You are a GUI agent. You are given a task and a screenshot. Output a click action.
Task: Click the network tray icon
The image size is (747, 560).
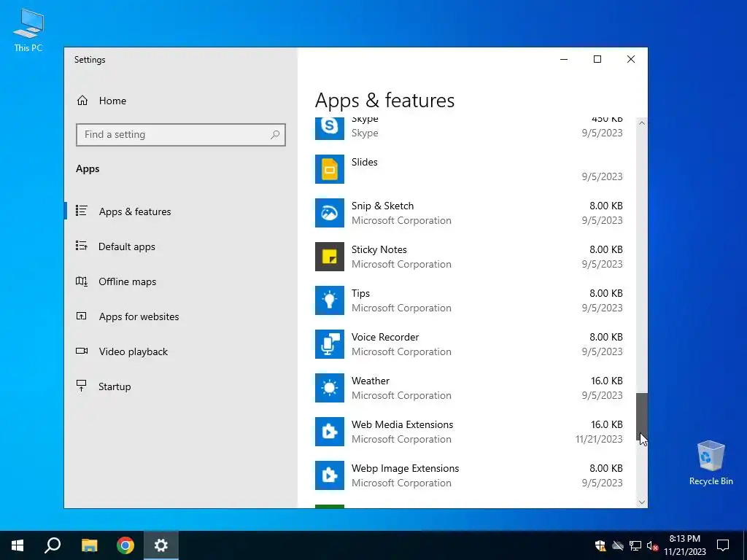635,545
